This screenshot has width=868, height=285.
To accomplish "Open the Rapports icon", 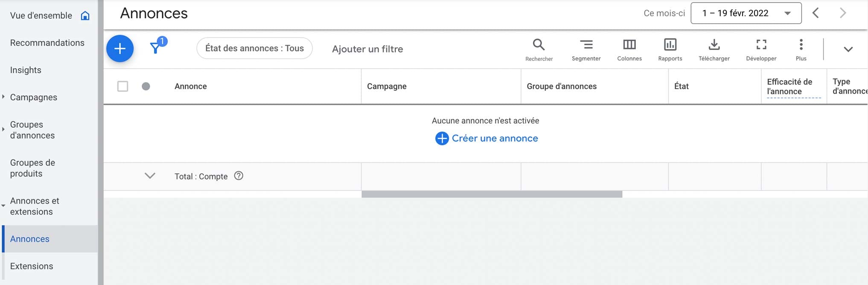I will pos(670,44).
